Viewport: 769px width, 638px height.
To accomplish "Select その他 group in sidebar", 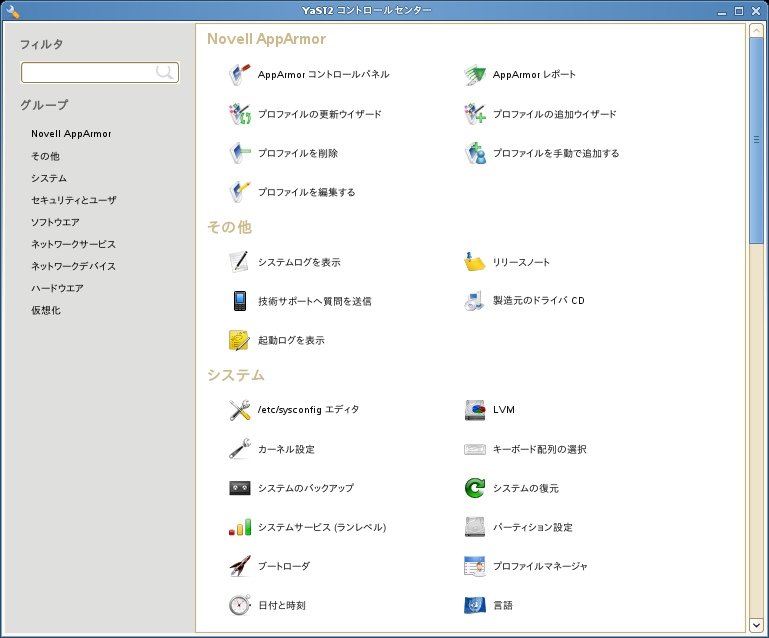I will coord(46,156).
